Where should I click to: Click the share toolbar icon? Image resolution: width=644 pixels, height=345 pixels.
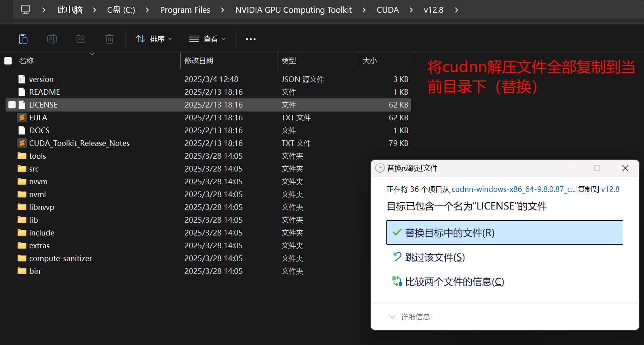tap(81, 39)
